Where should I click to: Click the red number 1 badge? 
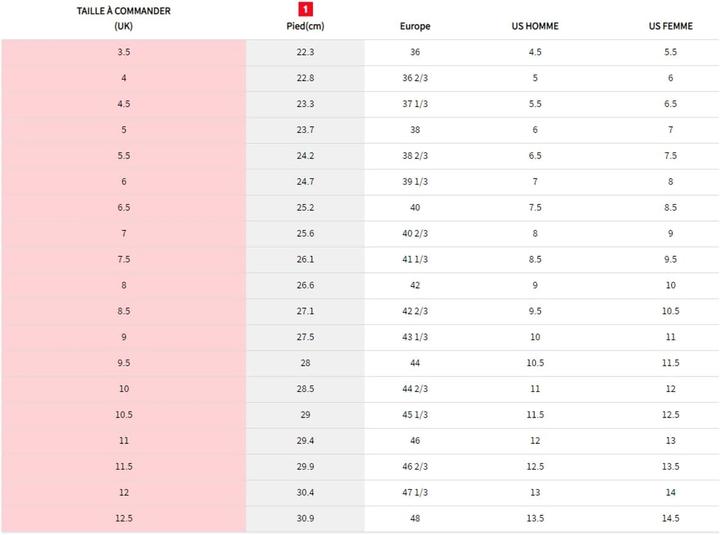(x=306, y=9)
